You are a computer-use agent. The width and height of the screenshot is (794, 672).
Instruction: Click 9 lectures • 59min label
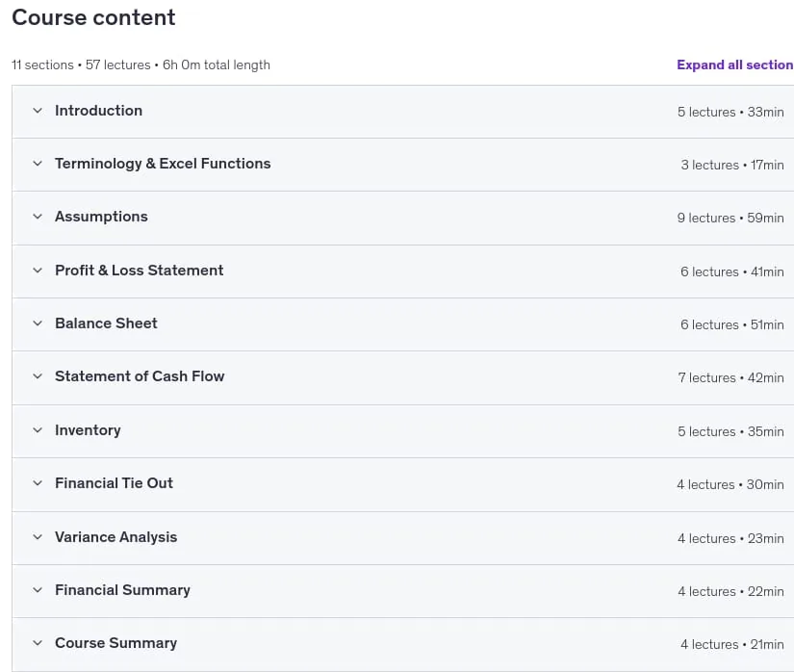730,218
